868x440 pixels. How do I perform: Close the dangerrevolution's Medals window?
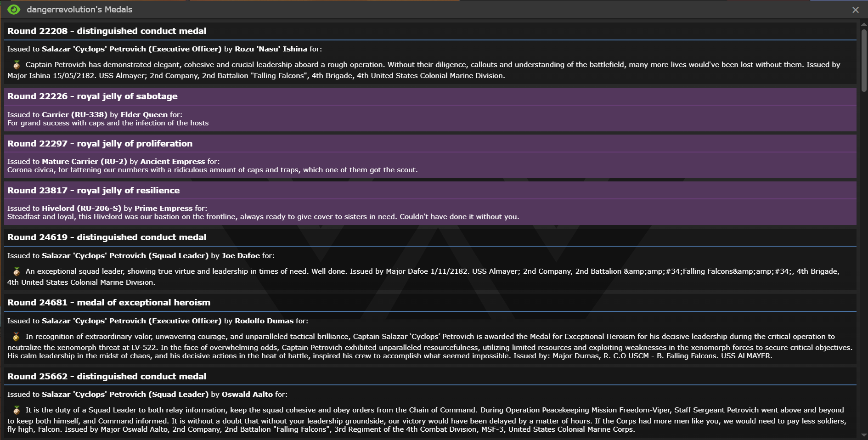[x=855, y=10]
